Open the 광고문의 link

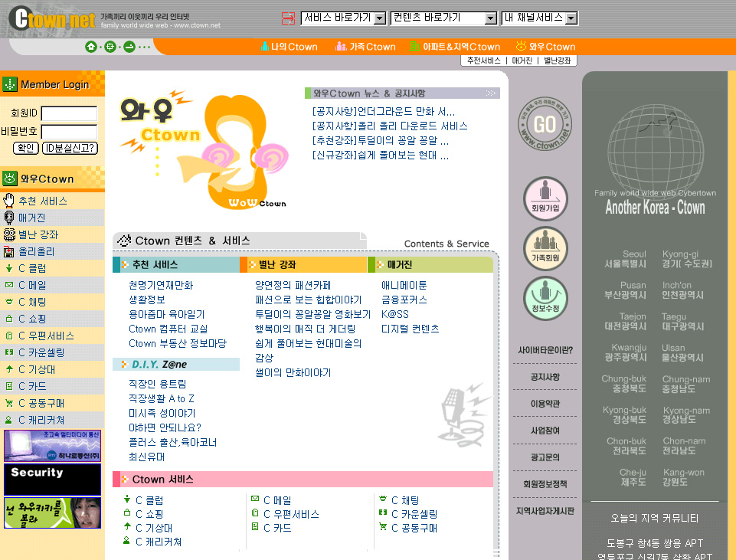tap(545, 457)
